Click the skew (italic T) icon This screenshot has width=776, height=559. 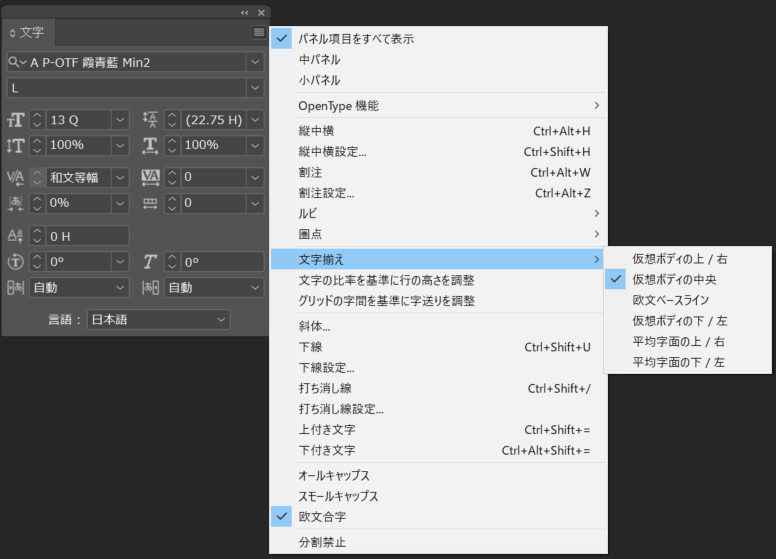point(151,262)
